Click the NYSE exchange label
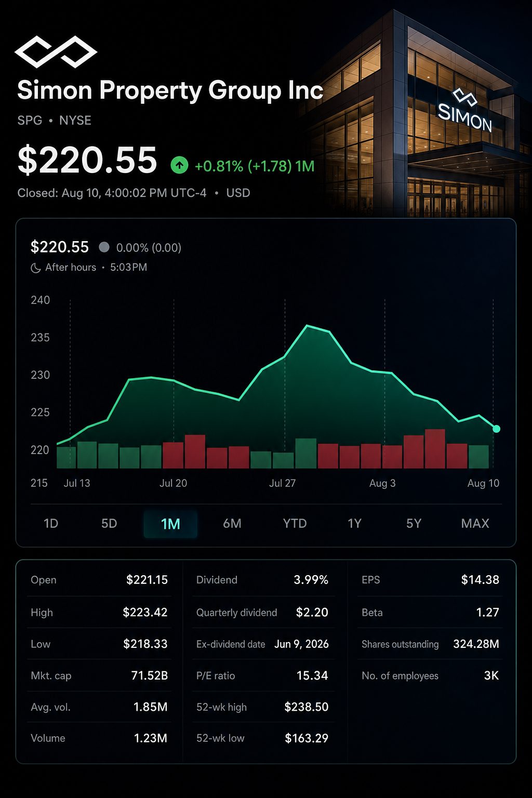Screen dimensions: 532x798 coord(75,120)
